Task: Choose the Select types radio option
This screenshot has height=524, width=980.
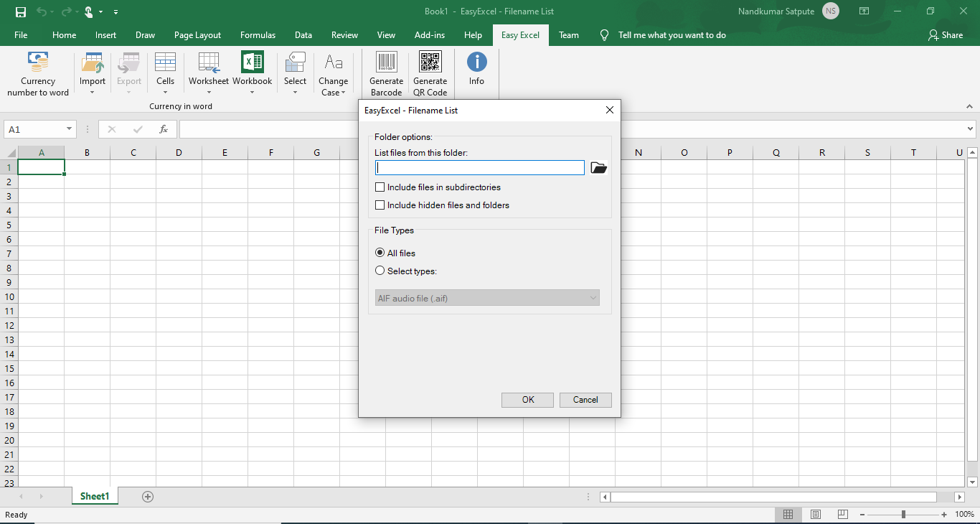Action: [x=380, y=271]
